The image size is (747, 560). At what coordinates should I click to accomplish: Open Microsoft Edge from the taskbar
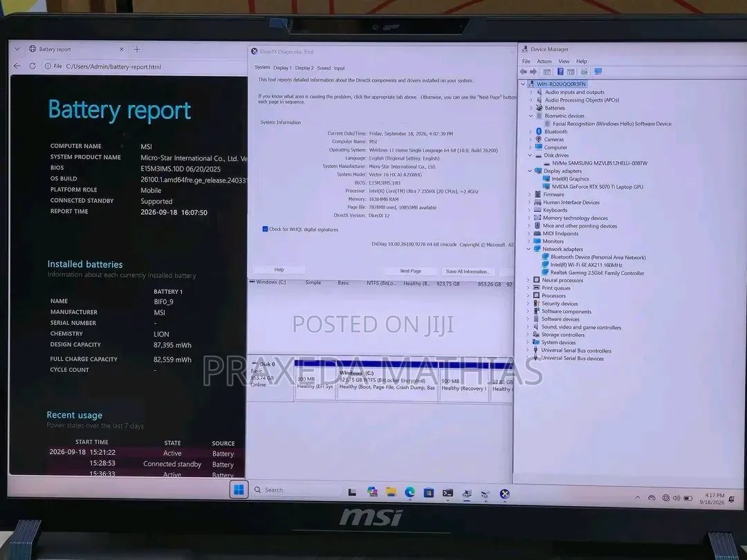(x=409, y=492)
